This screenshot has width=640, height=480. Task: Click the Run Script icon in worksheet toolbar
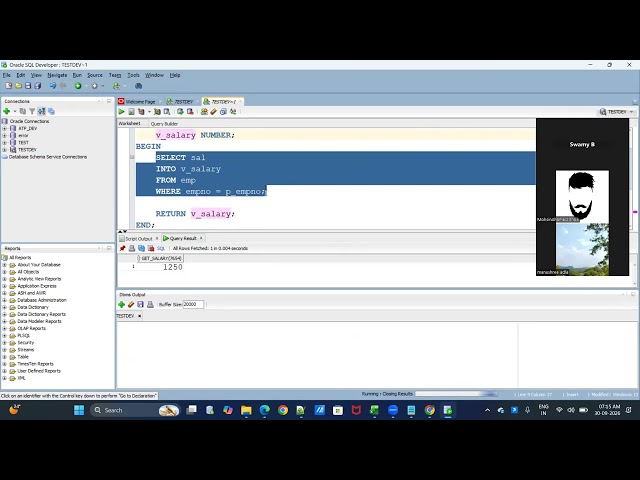131,111
